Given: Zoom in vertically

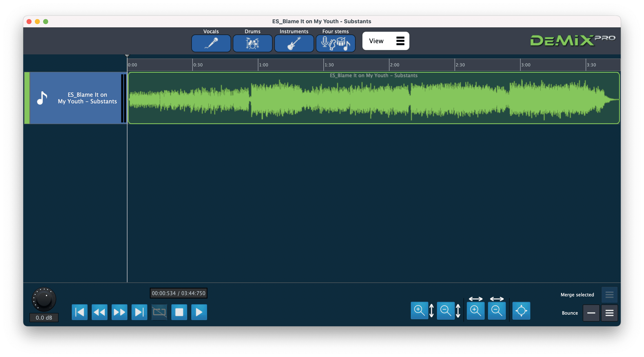Looking at the screenshot, I should tap(419, 311).
